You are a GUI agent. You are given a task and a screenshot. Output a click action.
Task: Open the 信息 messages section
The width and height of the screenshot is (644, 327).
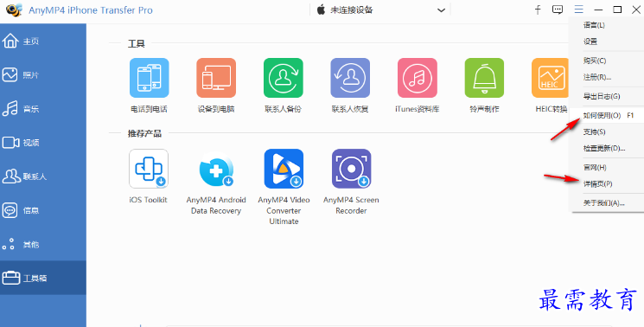click(x=43, y=210)
